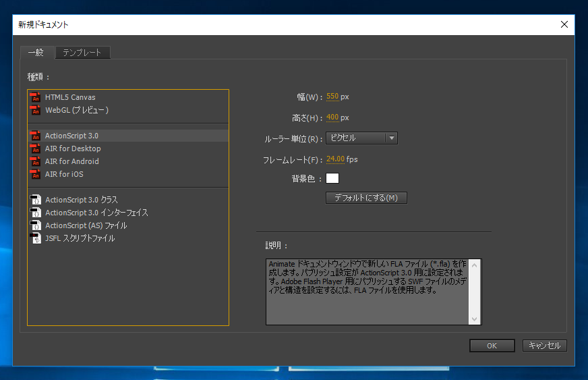Select ActionScript 3.0 クラス entry

[128, 199]
